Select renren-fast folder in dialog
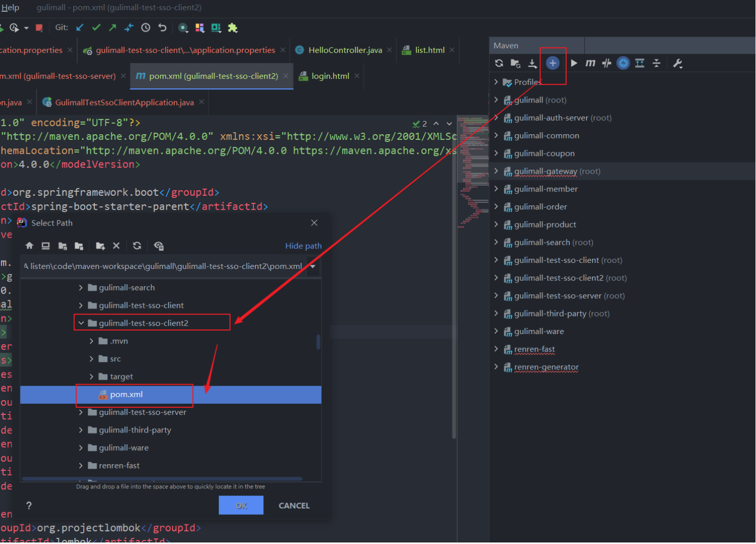 (119, 465)
